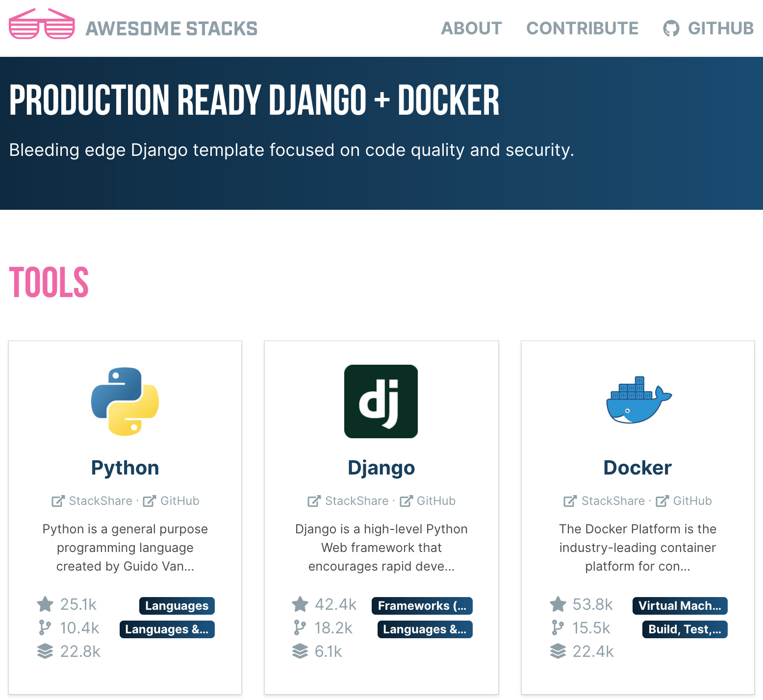Click external-link icon beside Django's GitHub
763x700 pixels.
pos(406,501)
